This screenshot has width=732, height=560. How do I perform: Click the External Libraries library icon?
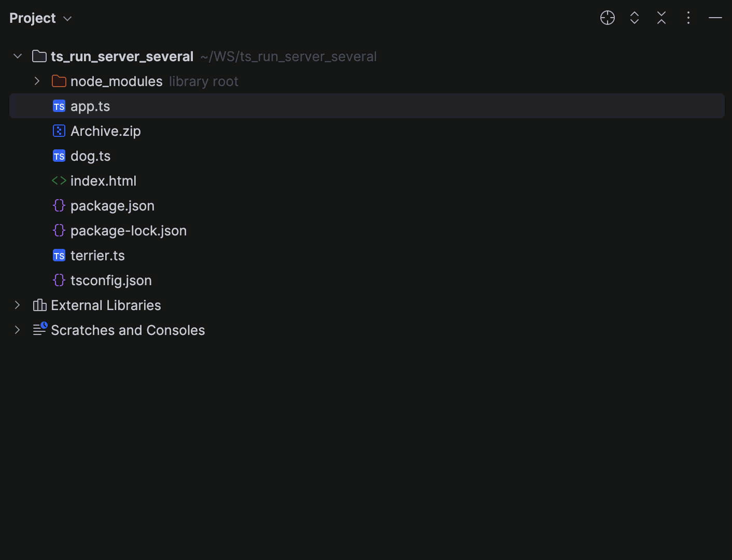tap(39, 305)
